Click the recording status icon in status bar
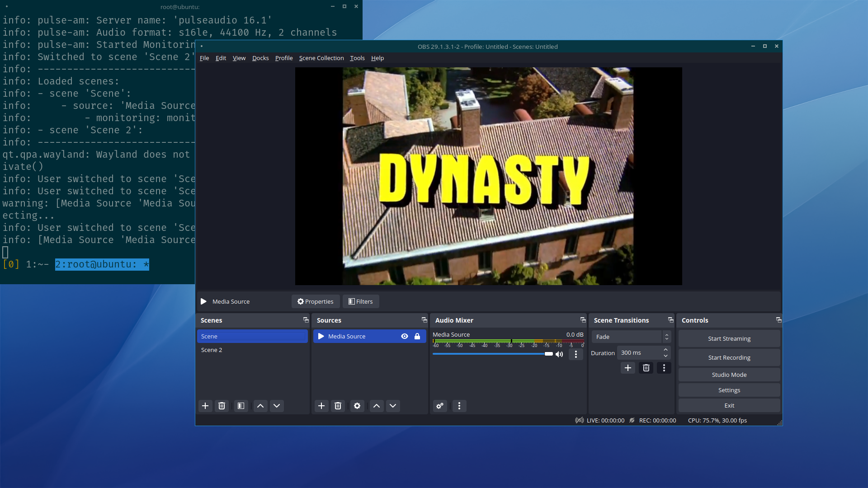868x488 pixels. pyautogui.click(x=632, y=420)
